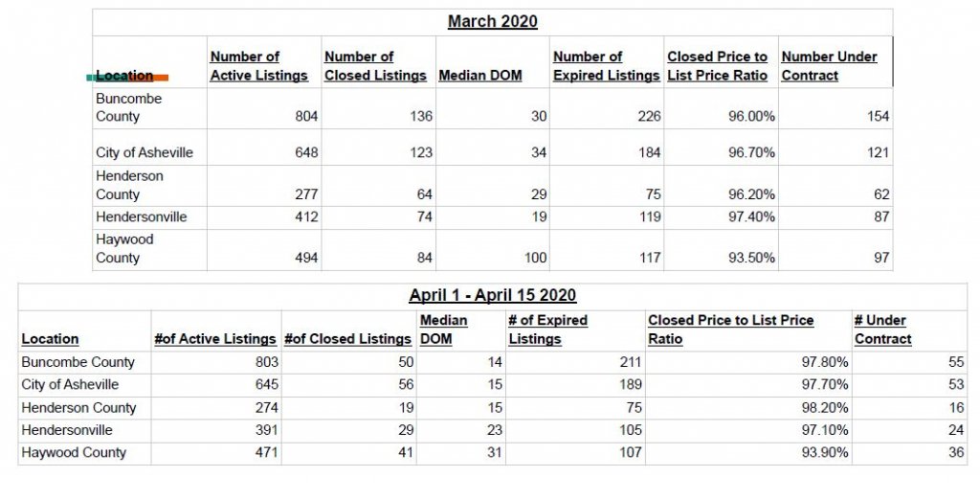Click the "# Under Contract" column header

882,330
